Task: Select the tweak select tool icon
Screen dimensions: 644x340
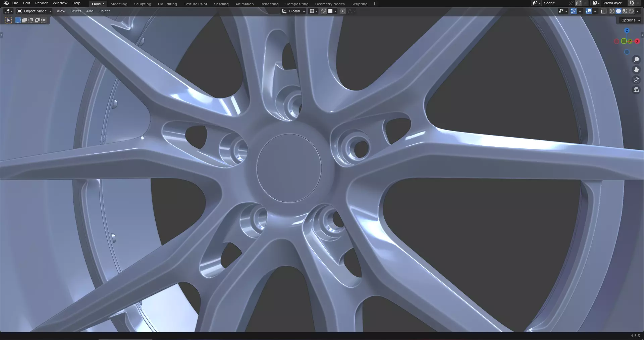Action: (x=8, y=20)
